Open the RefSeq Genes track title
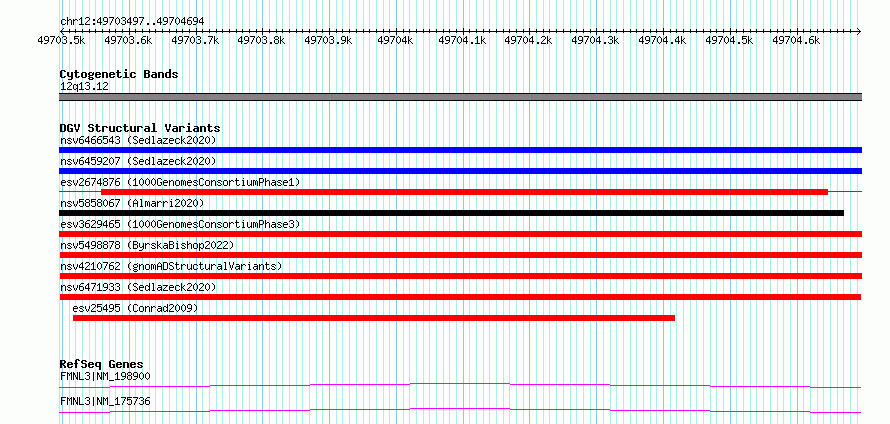This screenshot has width=890, height=424. (x=102, y=364)
